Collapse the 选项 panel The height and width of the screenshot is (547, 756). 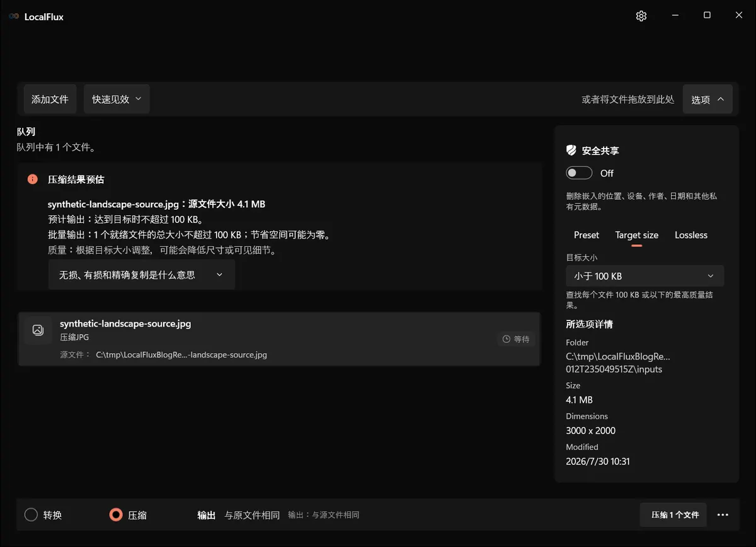click(x=707, y=99)
